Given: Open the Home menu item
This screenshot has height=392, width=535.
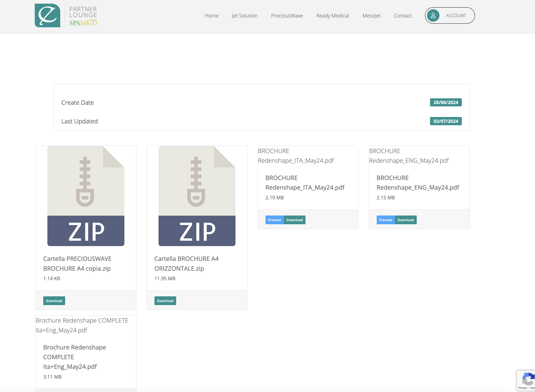Looking at the screenshot, I should 212,16.
